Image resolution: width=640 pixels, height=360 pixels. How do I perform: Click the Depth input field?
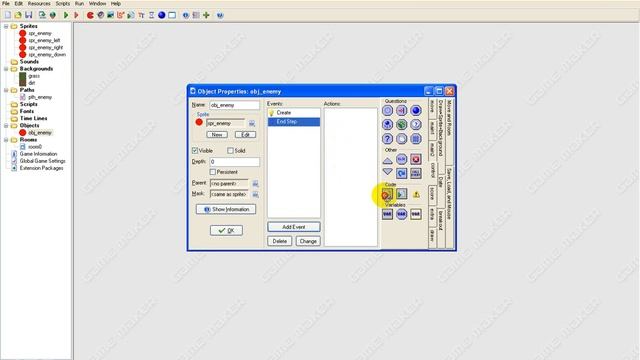click(234, 162)
